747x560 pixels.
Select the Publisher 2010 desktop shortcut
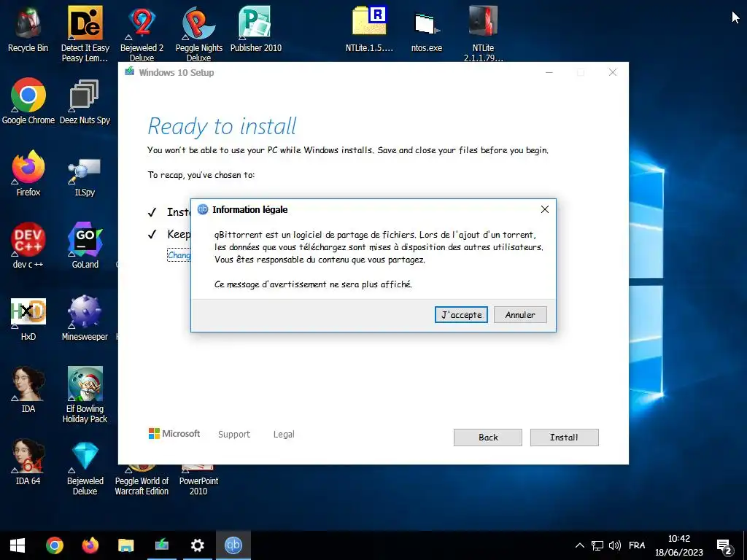tap(256, 29)
